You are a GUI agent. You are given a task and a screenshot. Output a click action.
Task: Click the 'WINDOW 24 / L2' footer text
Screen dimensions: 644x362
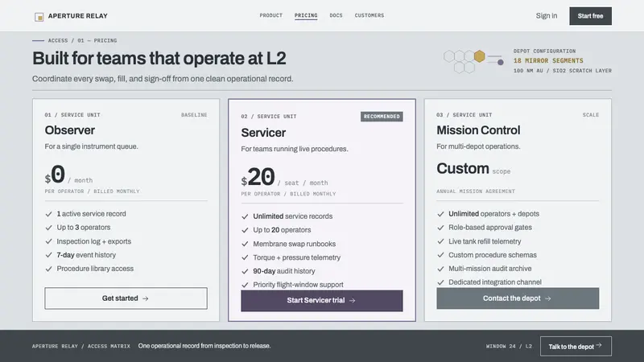click(509, 347)
